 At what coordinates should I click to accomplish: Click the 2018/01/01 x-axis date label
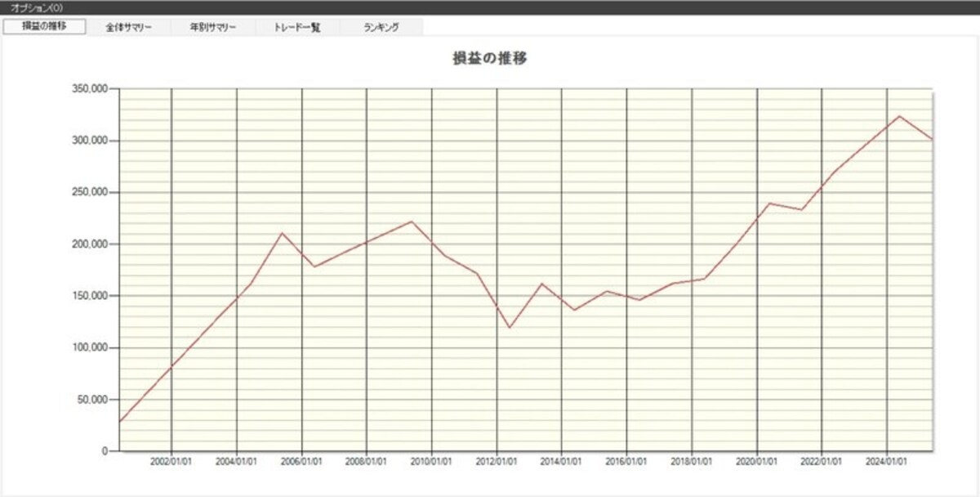[x=692, y=462]
